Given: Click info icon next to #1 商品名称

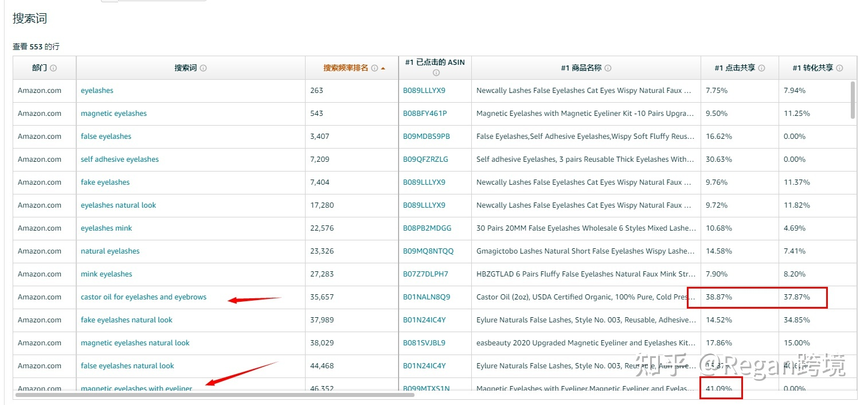Looking at the screenshot, I should 608,68.
